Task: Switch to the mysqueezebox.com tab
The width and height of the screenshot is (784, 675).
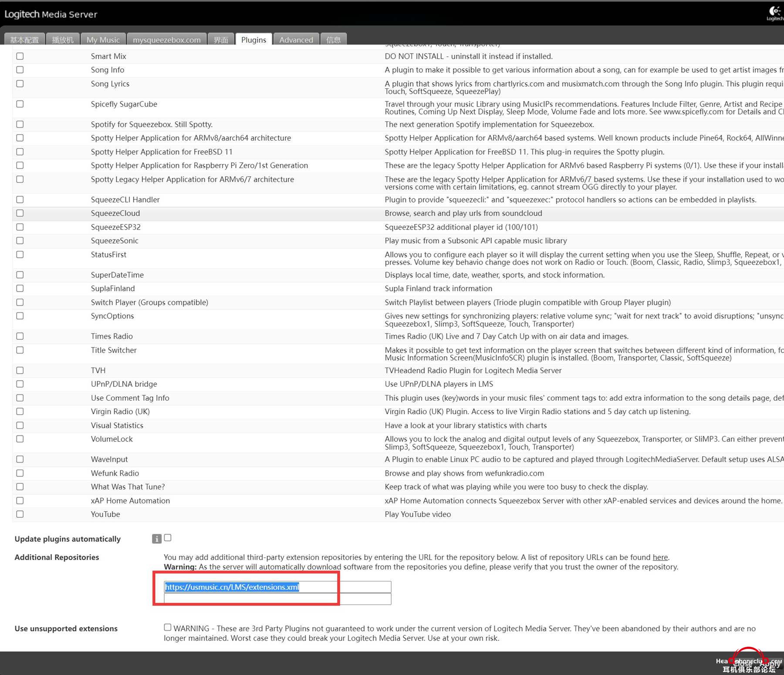Action: pyautogui.click(x=167, y=40)
